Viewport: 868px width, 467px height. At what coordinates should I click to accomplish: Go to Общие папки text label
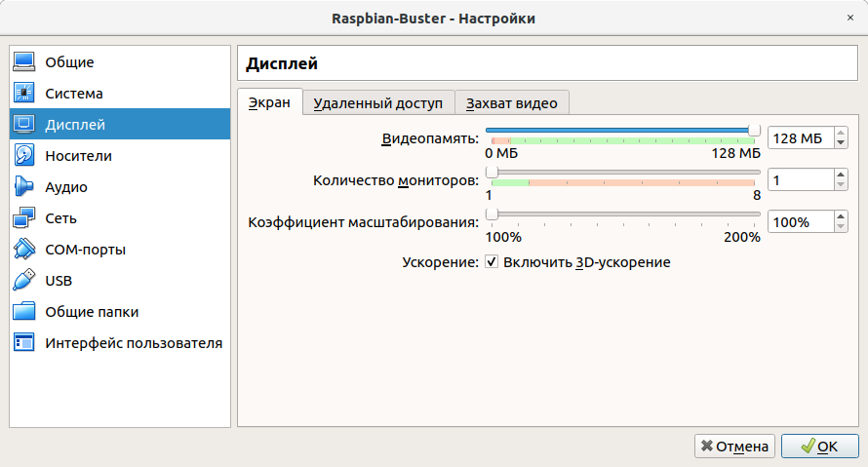[92, 312]
